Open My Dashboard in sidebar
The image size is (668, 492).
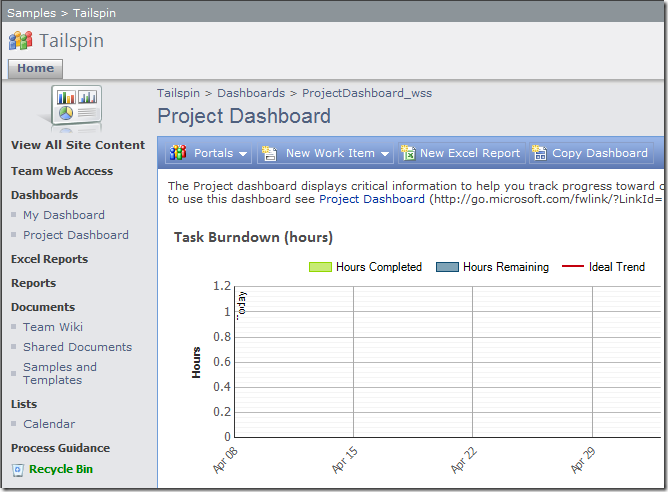64,215
